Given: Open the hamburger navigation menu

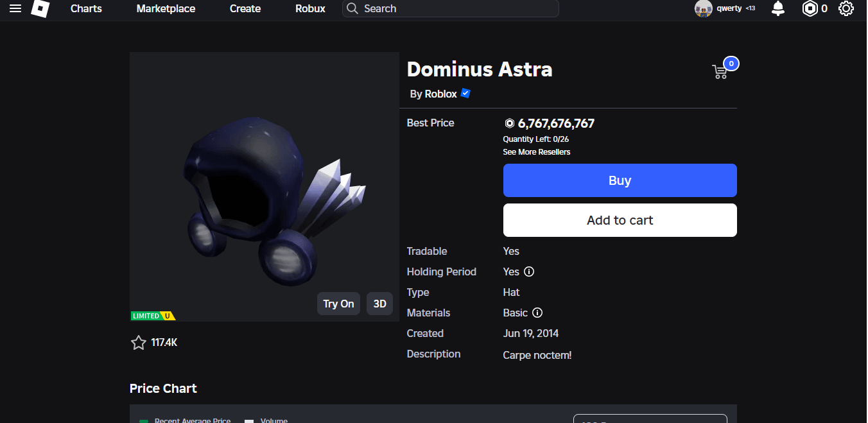Looking at the screenshot, I should pos(15,8).
